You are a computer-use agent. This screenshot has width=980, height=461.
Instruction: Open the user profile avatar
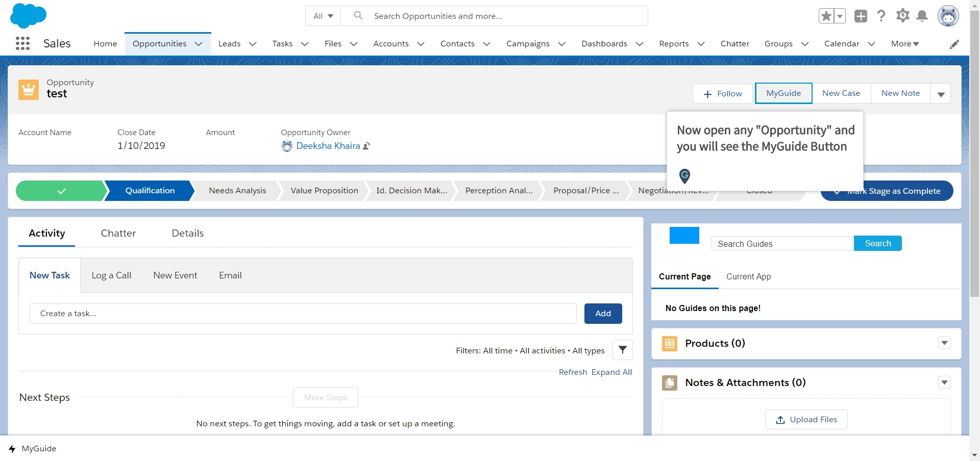pyautogui.click(x=948, y=16)
